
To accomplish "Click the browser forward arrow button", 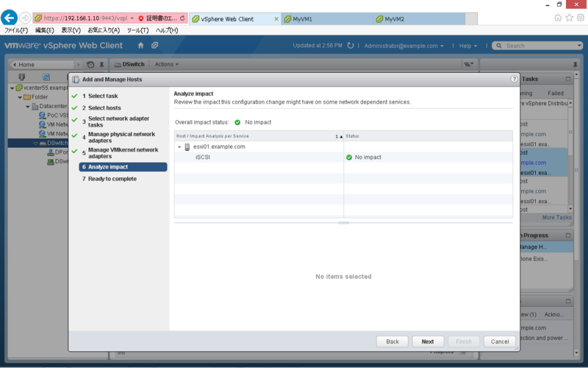I will [x=25, y=18].
